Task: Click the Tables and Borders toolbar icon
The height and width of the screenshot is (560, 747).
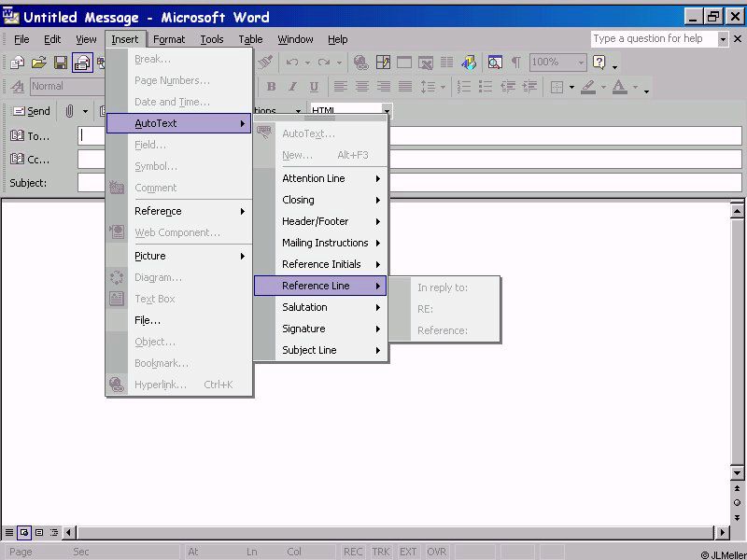Action: pos(383,63)
